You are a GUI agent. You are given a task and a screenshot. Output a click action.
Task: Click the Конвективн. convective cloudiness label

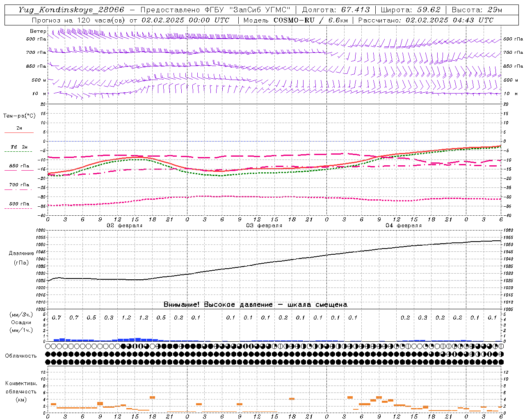21,383
